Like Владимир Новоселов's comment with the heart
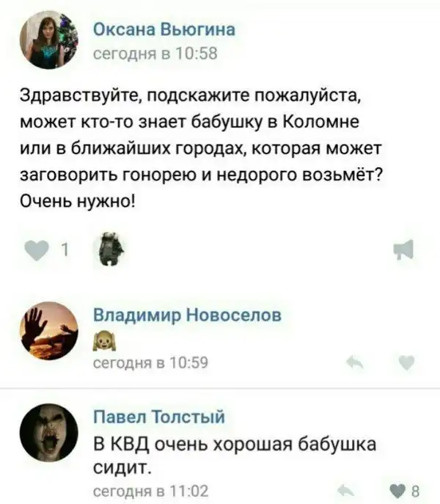Image resolution: width=440 pixels, height=504 pixels. pos(406,363)
